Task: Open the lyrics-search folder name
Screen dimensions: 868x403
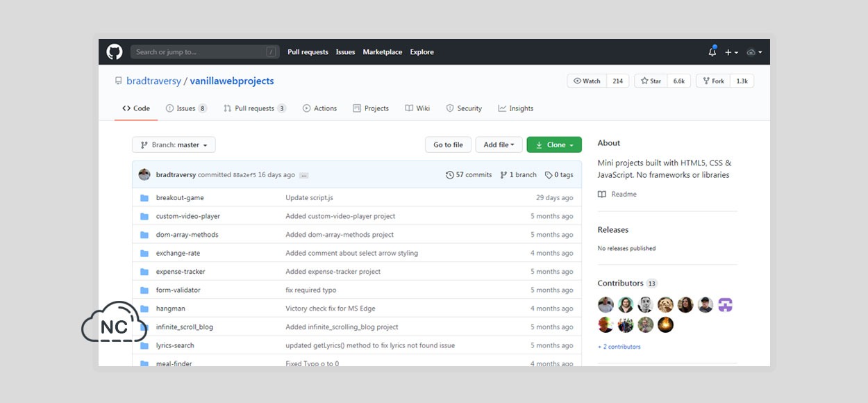Action: coord(175,345)
